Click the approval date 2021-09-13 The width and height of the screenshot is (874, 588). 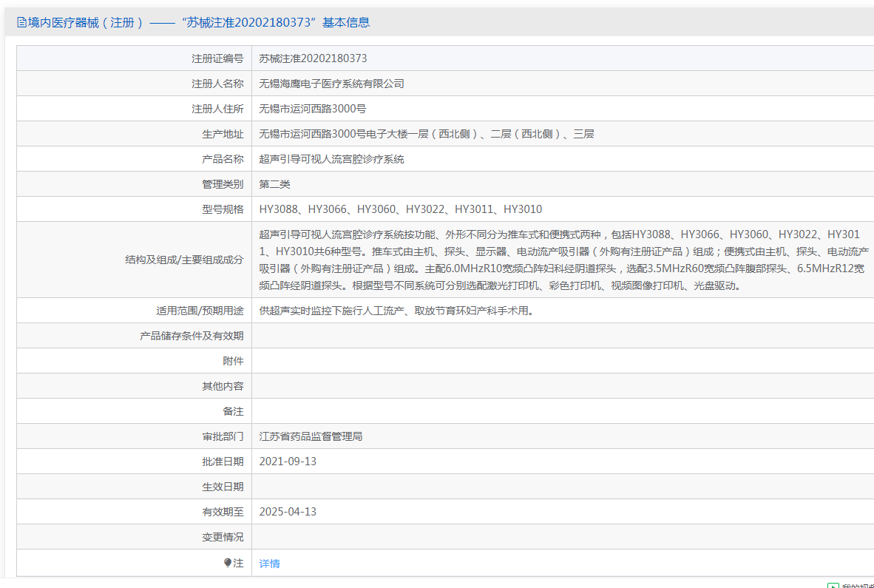pyautogui.click(x=288, y=462)
